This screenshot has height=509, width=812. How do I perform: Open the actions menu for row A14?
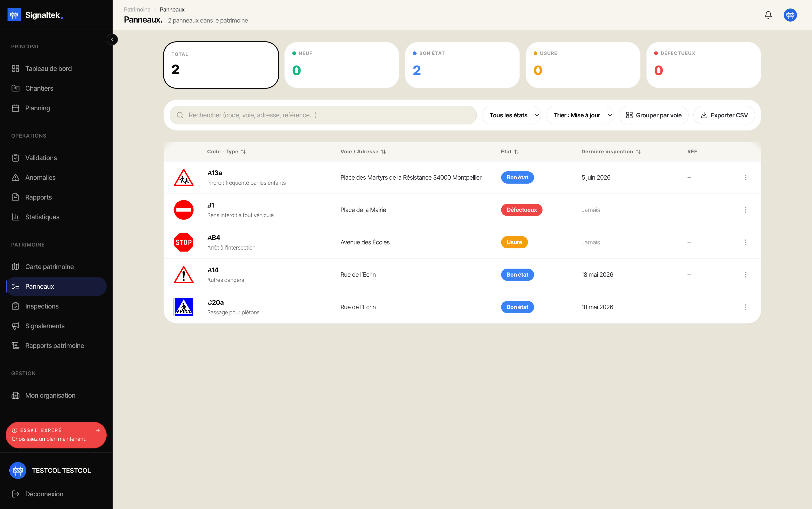pos(746,275)
